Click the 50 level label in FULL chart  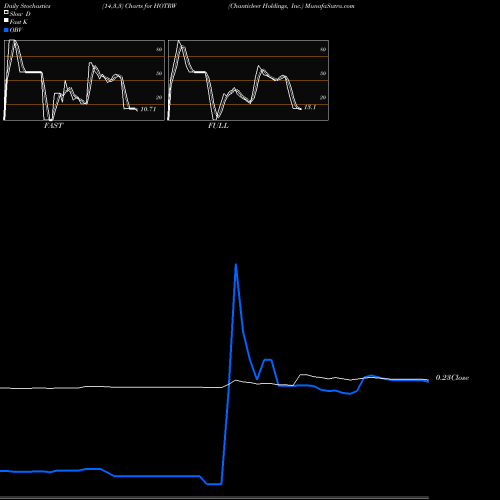[x=323, y=73]
